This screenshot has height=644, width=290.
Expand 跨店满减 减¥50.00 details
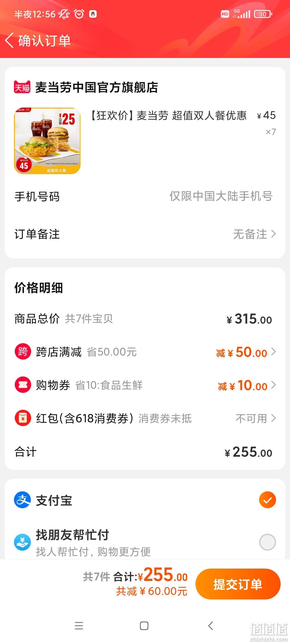(x=273, y=352)
